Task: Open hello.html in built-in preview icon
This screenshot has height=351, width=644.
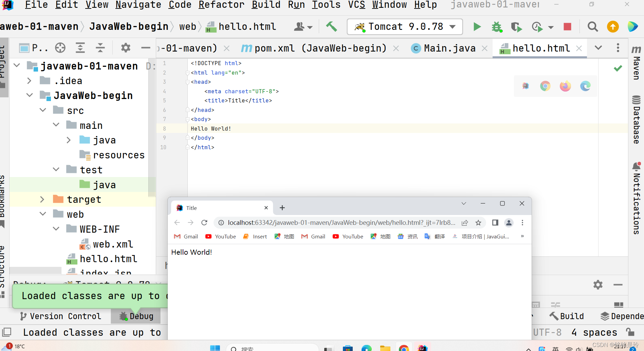Action: point(526,86)
